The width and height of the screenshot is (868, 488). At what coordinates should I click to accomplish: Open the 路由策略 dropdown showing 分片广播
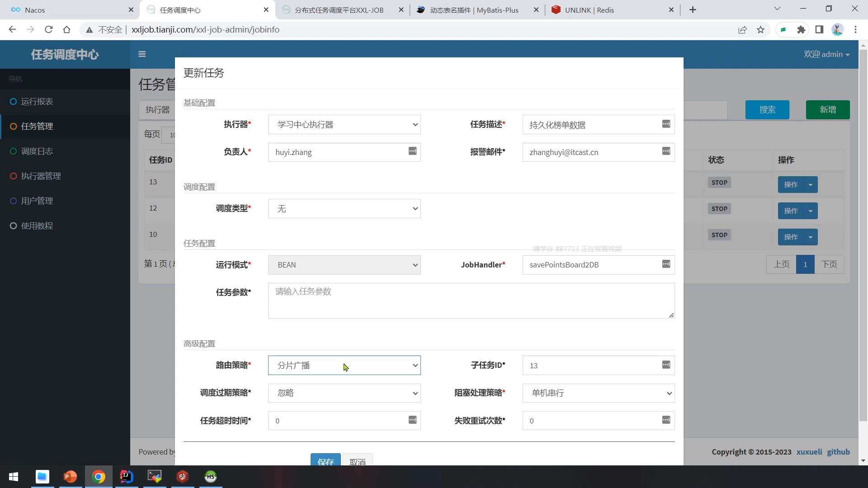click(x=344, y=365)
